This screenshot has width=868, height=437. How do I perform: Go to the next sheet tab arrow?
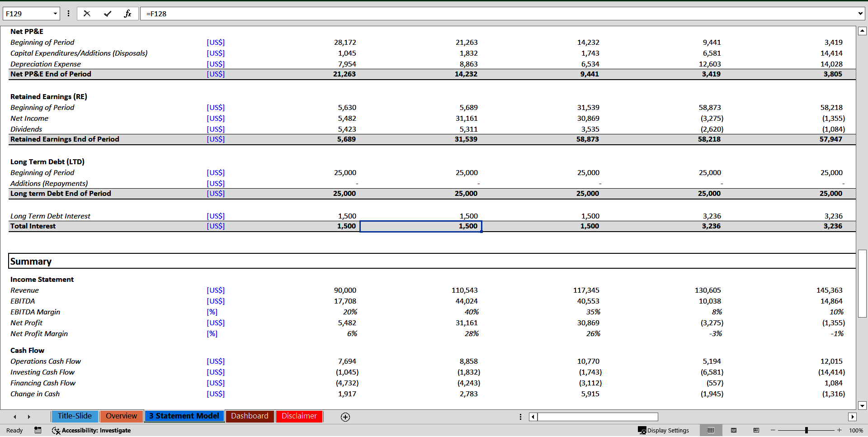29,417
